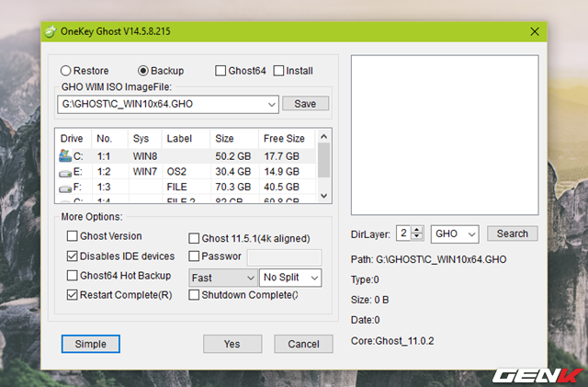Click the drive list scrollbar thumb

324,160
